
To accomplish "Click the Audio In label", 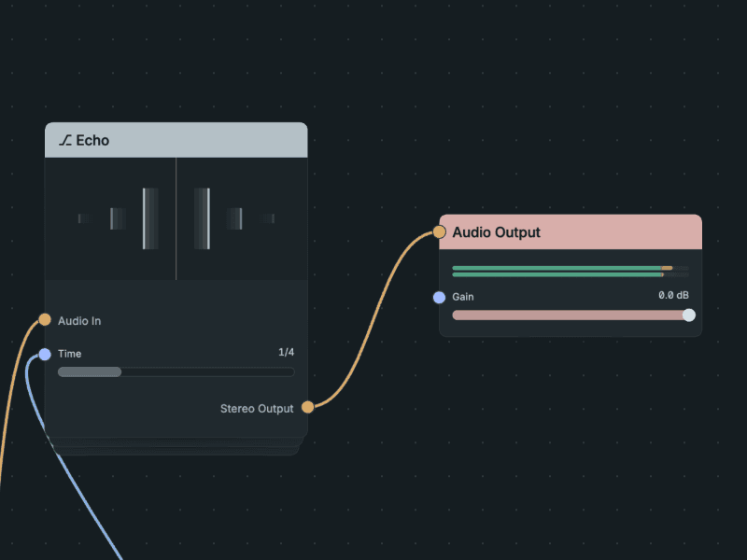I will pyautogui.click(x=79, y=321).
